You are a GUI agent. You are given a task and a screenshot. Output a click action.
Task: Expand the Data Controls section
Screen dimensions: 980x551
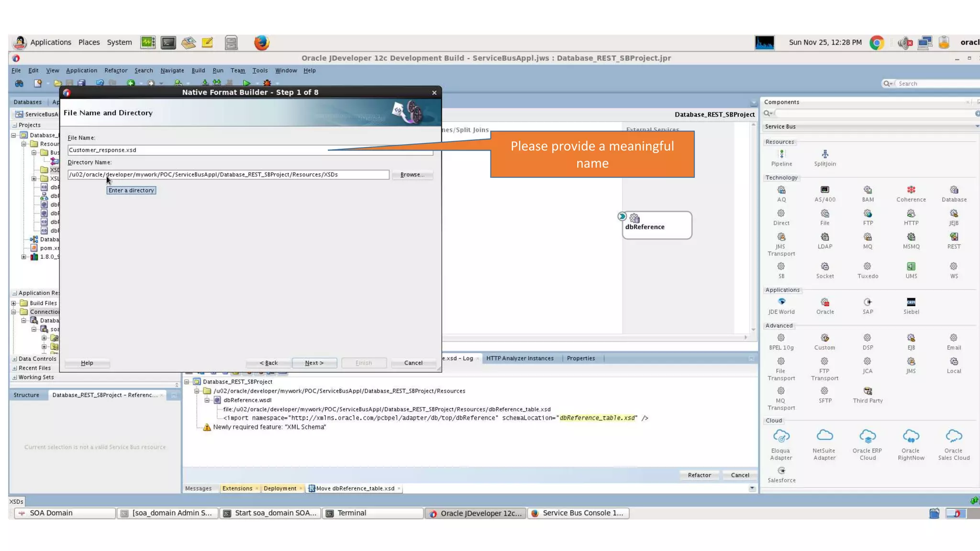click(14, 359)
